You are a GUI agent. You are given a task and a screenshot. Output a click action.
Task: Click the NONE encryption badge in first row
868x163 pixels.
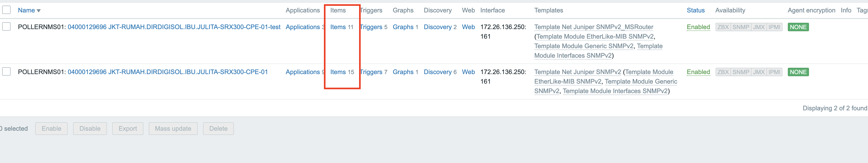[x=798, y=27]
